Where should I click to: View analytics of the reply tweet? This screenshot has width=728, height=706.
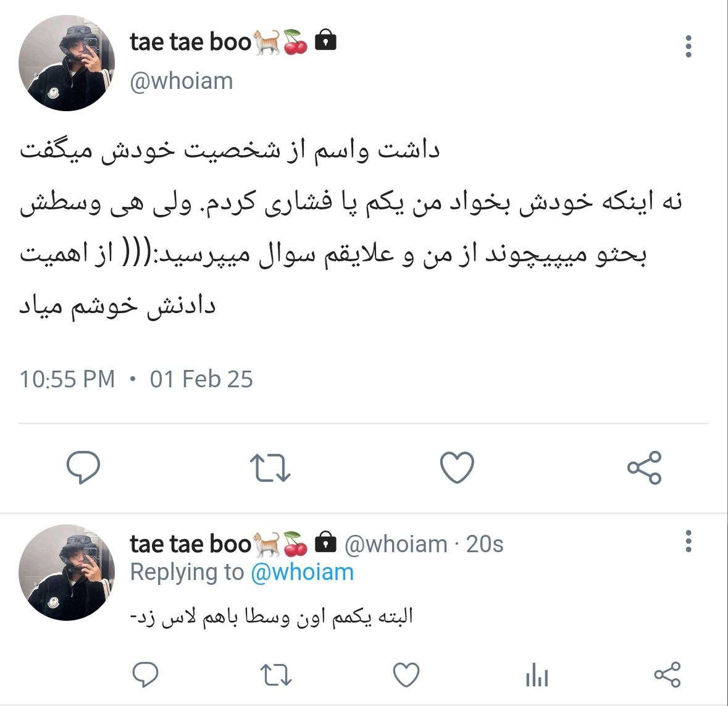[x=537, y=675]
